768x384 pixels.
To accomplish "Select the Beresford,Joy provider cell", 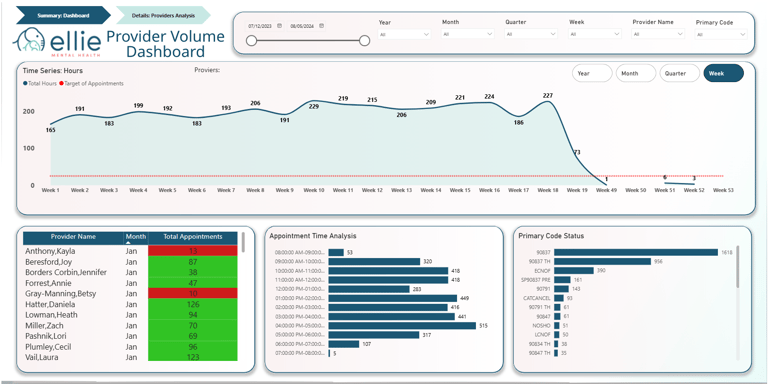I will click(48, 262).
